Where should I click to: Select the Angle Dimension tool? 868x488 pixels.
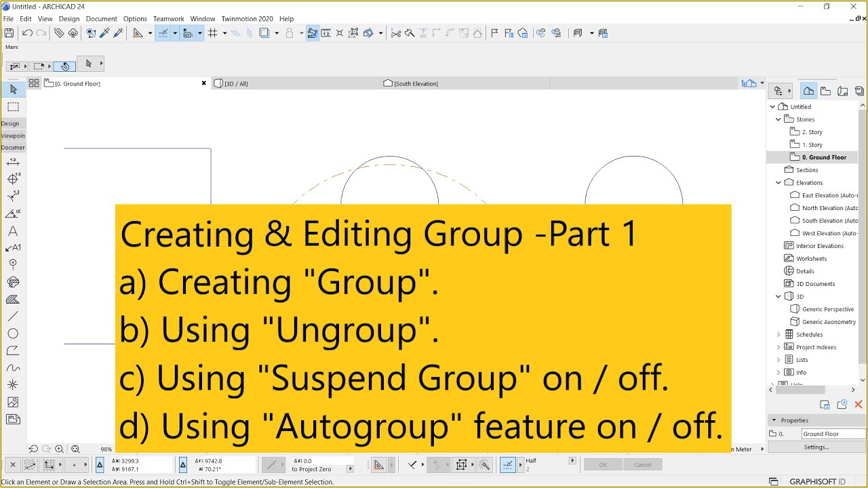click(13, 214)
